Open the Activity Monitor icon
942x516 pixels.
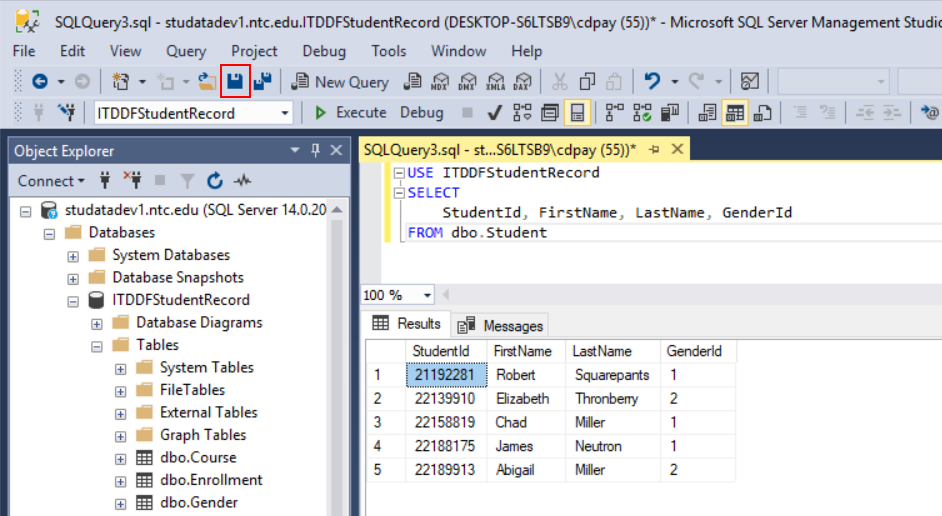750,81
